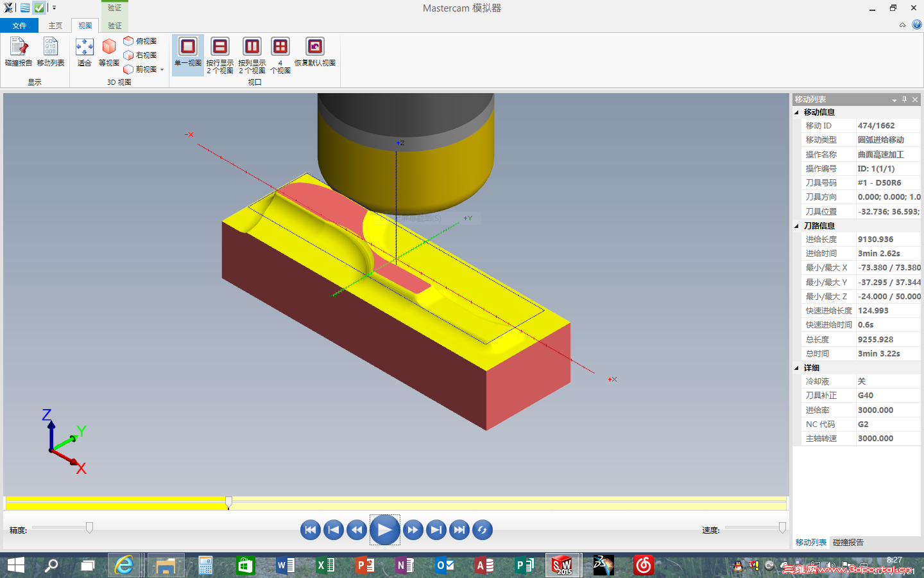Collapse the 刀路信息 section
Viewport: 924px width, 578px height.
point(797,226)
